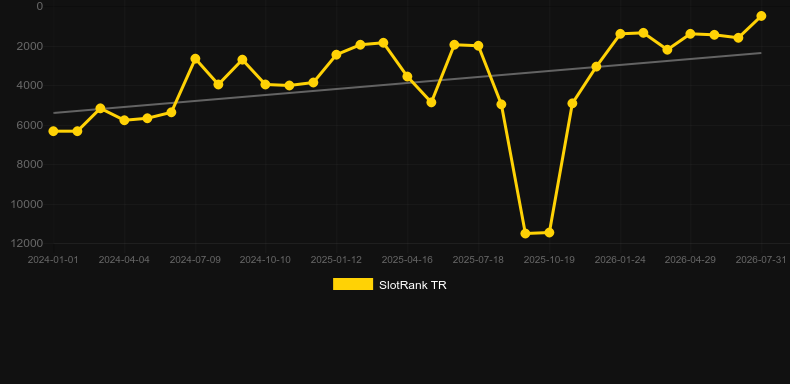The width and height of the screenshot is (790, 384).
Task: Click the 2026-04-29 x-axis date label
Action: 690,260
